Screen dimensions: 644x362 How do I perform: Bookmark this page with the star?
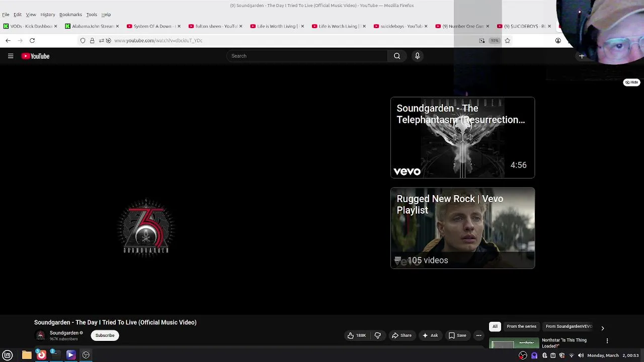(507, 41)
